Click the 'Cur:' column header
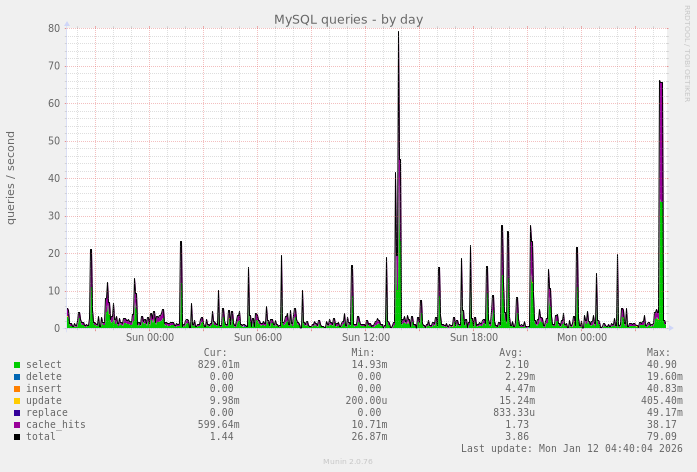 click(x=215, y=353)
